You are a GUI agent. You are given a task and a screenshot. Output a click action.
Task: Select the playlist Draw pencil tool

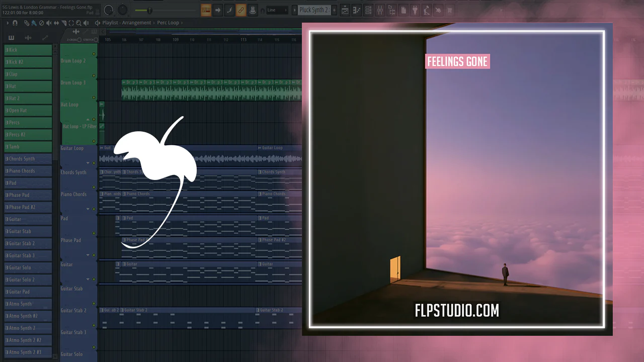(27, 23)
